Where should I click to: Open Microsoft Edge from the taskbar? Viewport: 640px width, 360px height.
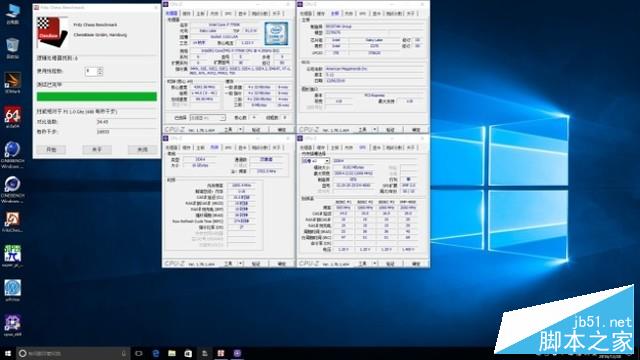156,353
